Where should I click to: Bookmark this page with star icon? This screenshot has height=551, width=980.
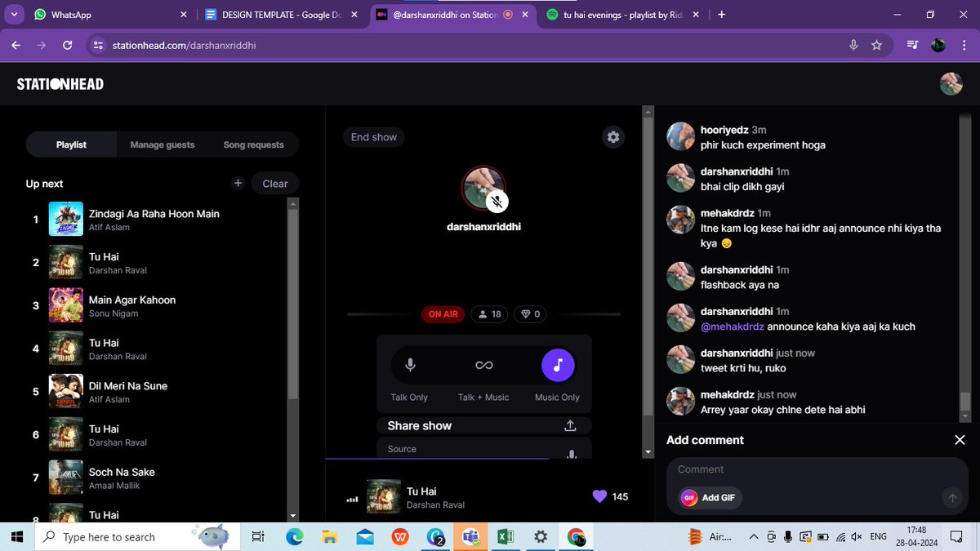click(x=876, y=45)
